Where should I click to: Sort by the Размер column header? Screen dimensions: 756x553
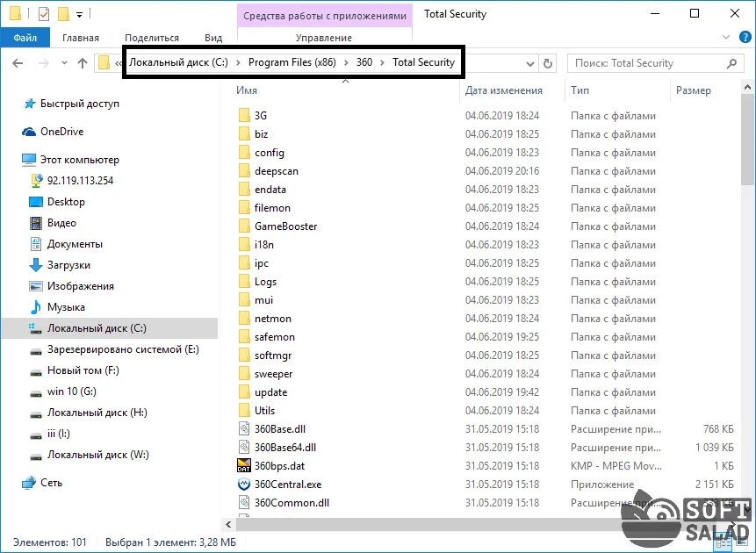(x=693, y=90)
